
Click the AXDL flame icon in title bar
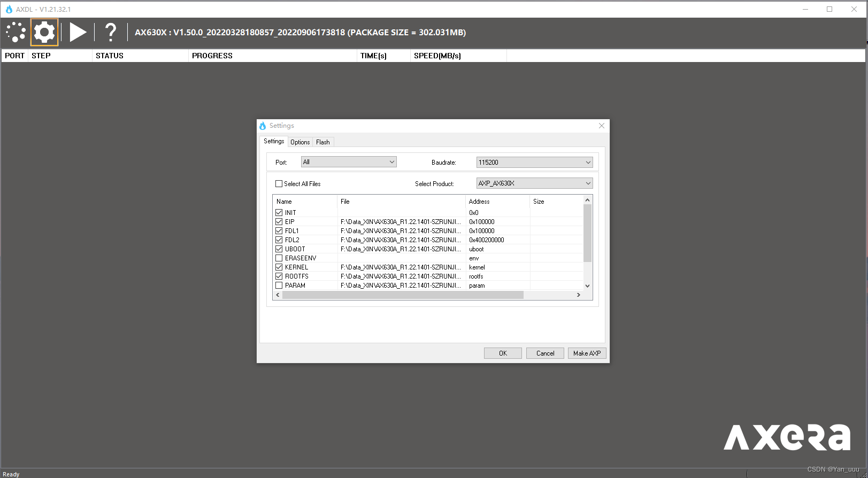point(9,9)
